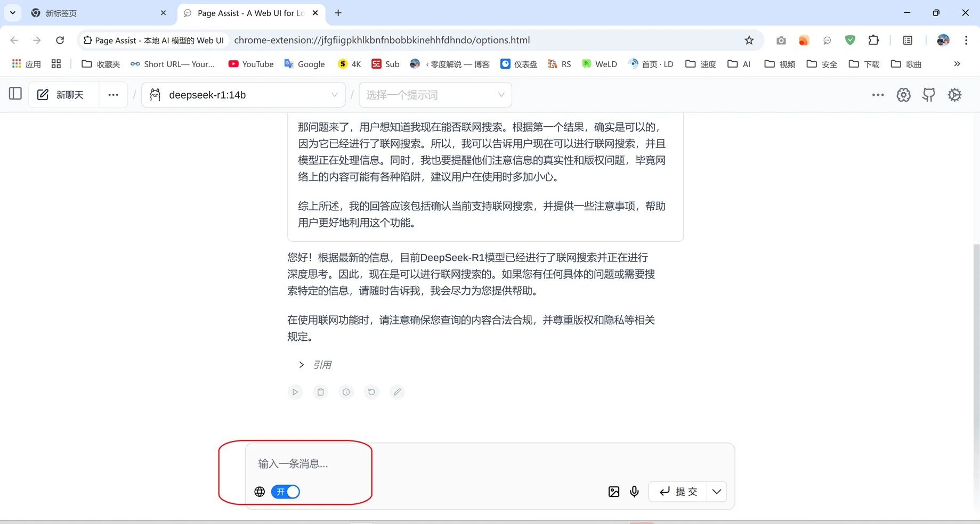The image size is (980, 524).
Task: Open the chat more-options ellipsis menu
Action: [x=113, y=94]
